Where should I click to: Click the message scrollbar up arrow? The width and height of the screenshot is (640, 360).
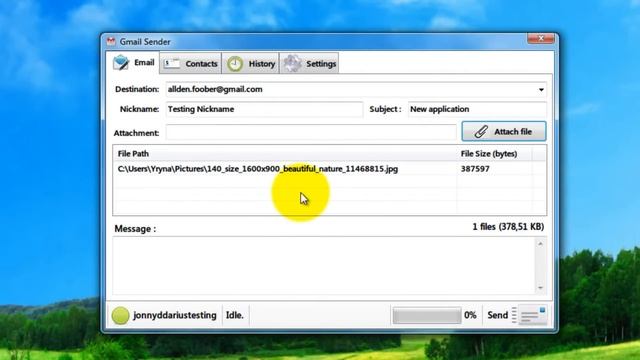point(540,244)
